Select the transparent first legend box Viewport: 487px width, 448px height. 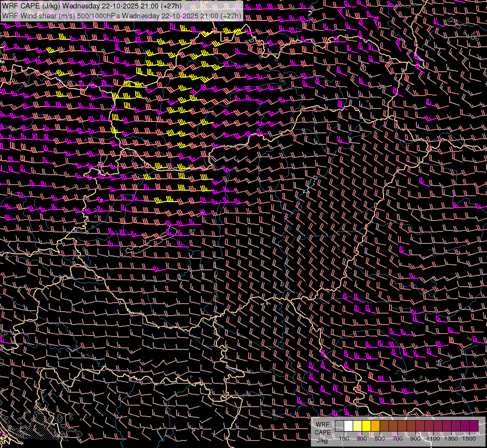[339, 426]
